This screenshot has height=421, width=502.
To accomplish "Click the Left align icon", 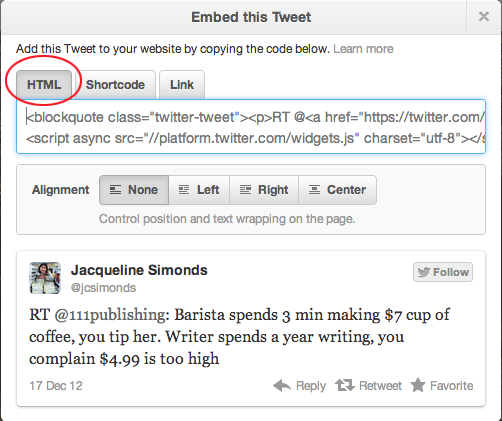I will coord(184,190).
